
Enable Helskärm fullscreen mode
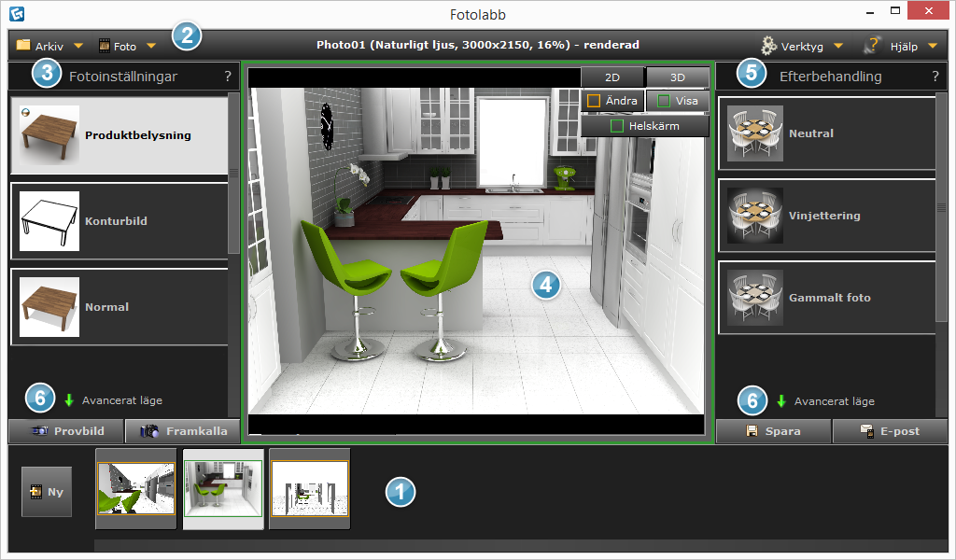coord(616,126)
